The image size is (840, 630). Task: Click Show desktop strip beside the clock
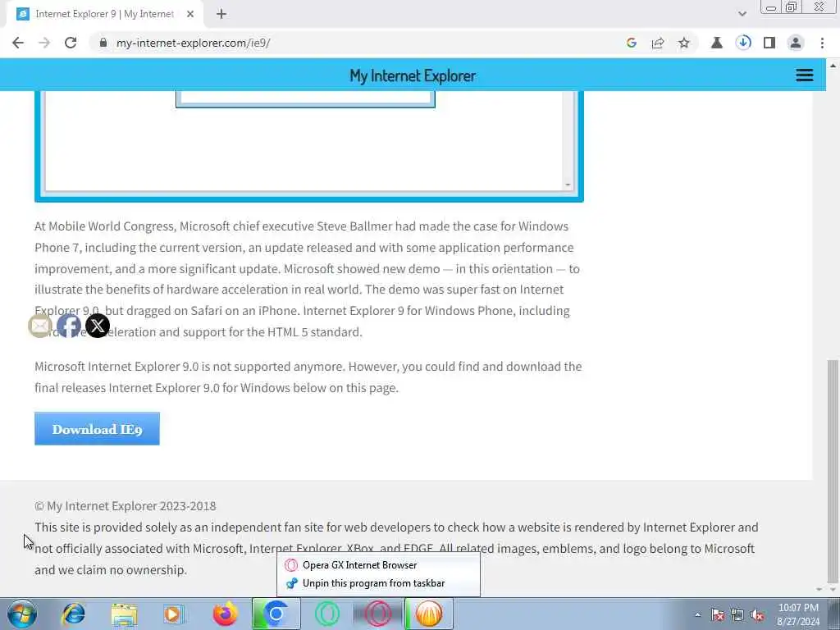tap(834, 614)
